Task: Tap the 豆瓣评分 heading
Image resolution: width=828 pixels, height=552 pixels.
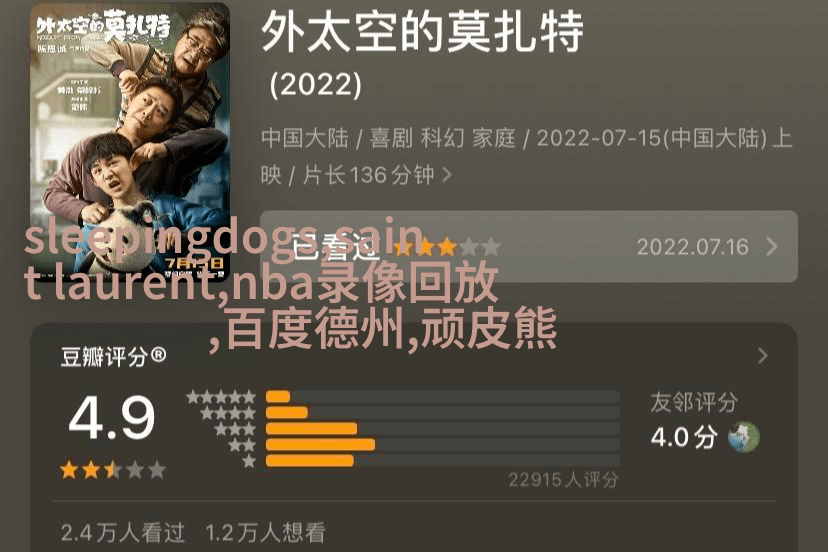Action: 113,357
